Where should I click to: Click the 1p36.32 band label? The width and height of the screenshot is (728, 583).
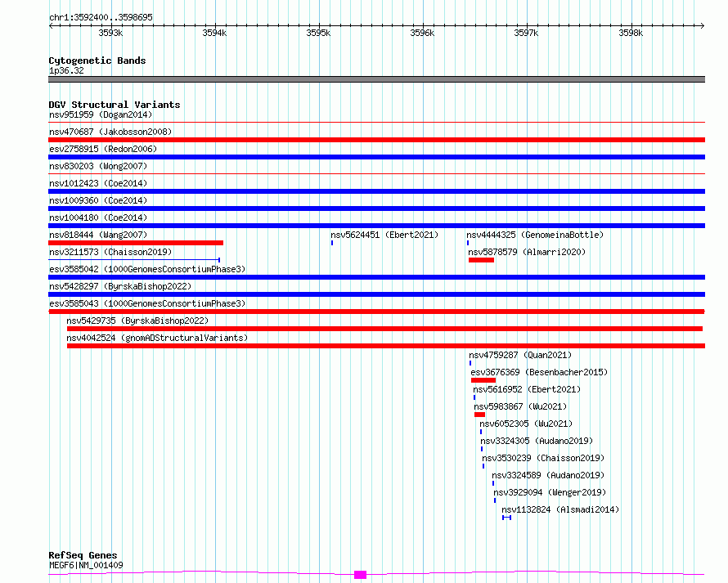pyautogui.click(x=66, y=70)
